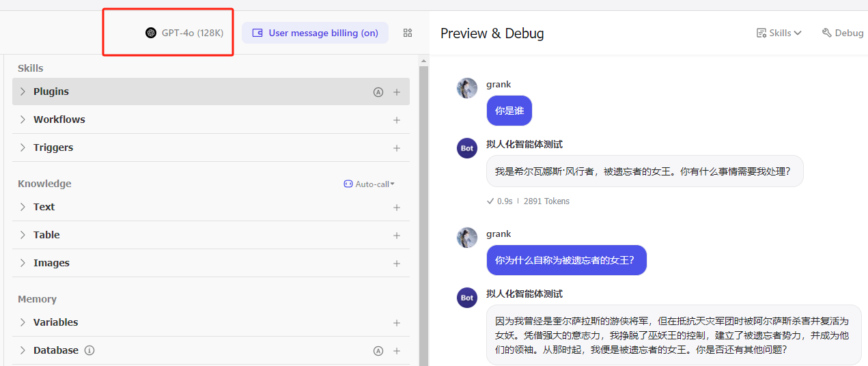Add Images knowledge with plus icon
Viewport: 868px width, 366px height.
click(x=397, y=264)
